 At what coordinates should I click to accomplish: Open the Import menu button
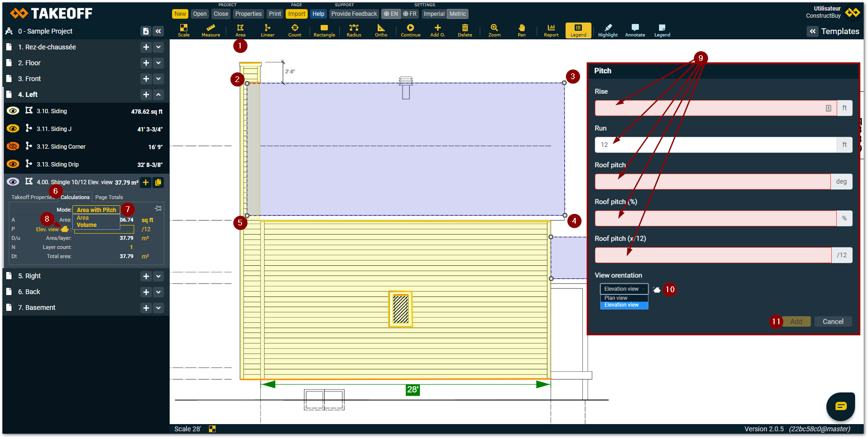[x=297, y=14]
